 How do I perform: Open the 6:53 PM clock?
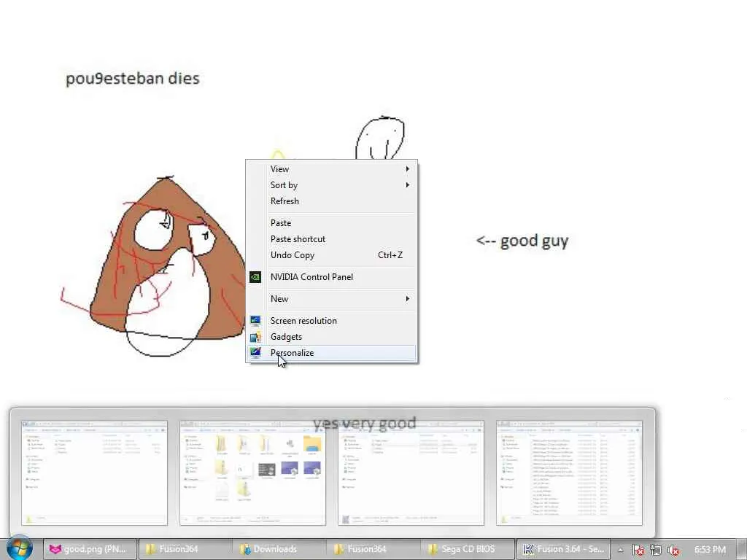pos(710,550)
